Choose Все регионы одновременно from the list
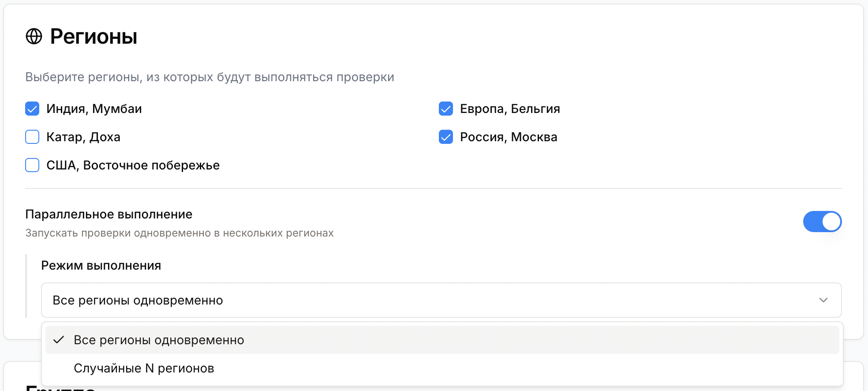The height and width of the screenshot is (391, 868). [x=159, y=340]
